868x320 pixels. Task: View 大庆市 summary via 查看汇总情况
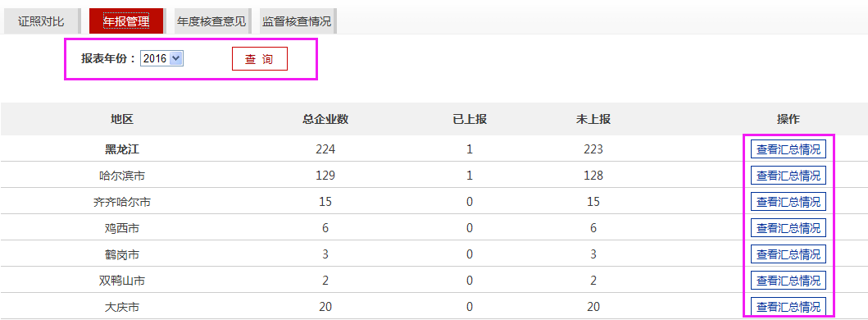pos(788,307)
